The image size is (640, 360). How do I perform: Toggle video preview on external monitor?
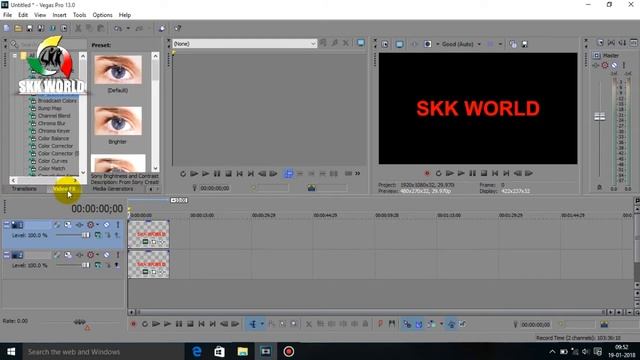tap(399, 44)
